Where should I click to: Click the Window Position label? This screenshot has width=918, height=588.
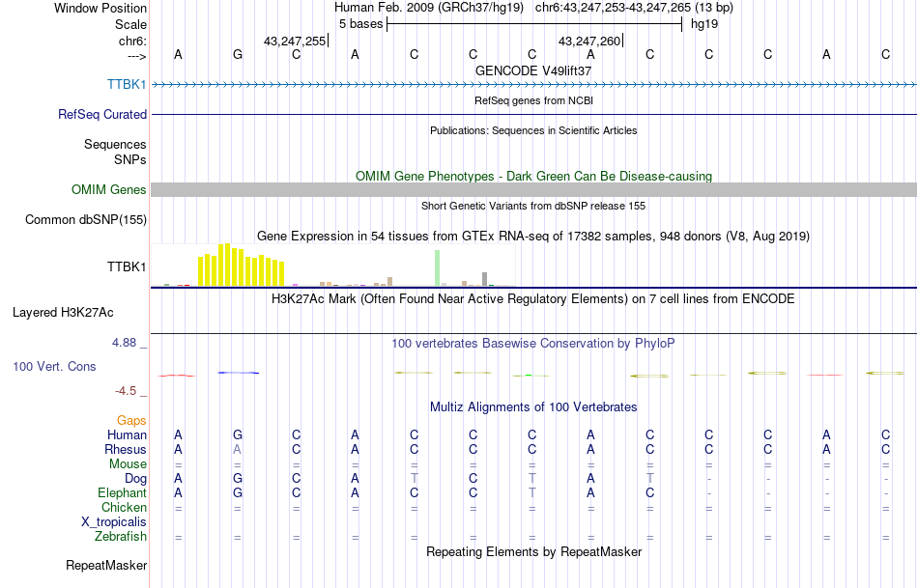100,8
